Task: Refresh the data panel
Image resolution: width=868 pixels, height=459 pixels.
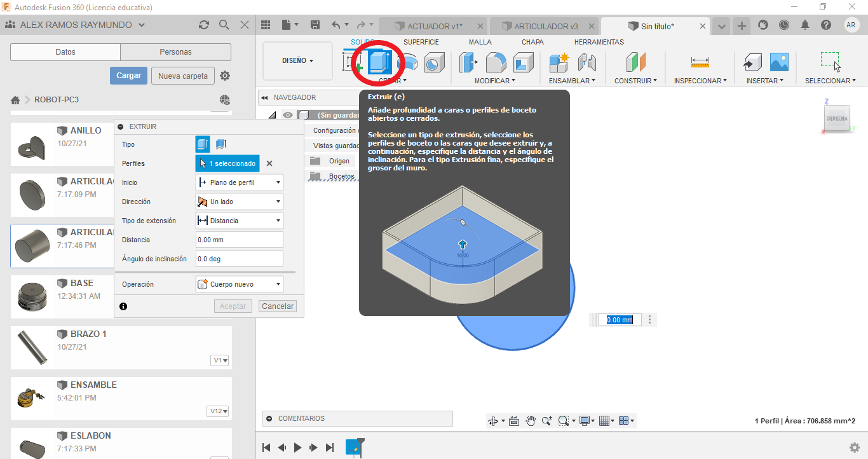Action: pos(203,25)
